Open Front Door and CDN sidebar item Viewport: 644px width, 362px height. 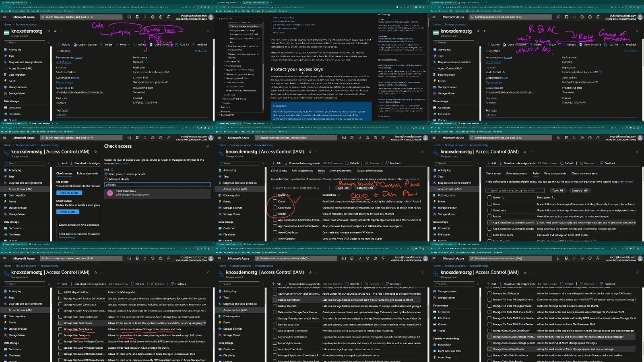point(449,351)
